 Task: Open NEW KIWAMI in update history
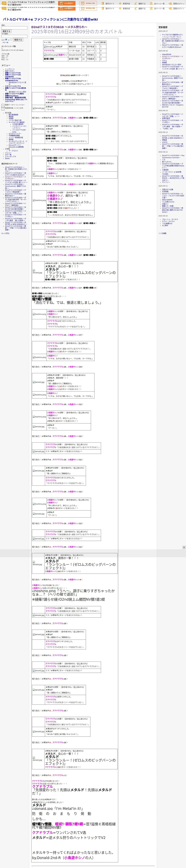[167, 200]
